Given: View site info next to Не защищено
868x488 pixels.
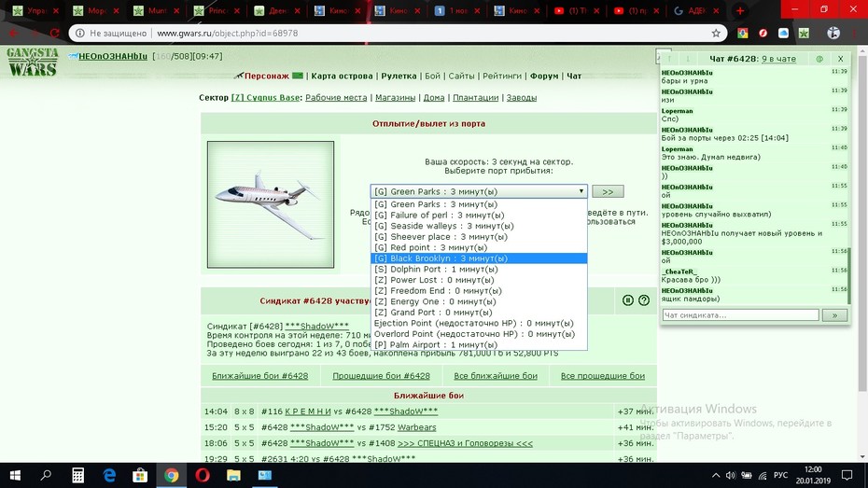Looking at the screenshot, I should 80,34.
